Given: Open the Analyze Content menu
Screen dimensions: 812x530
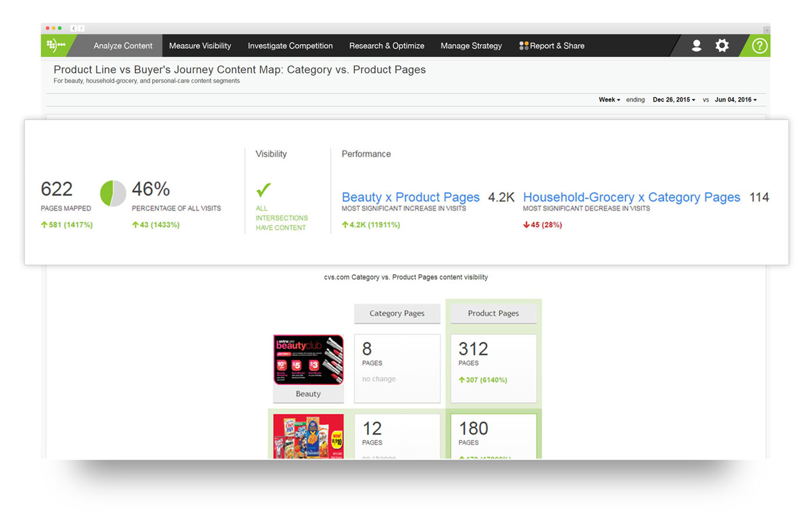Looking at the screenshot, I should [123, 45].
